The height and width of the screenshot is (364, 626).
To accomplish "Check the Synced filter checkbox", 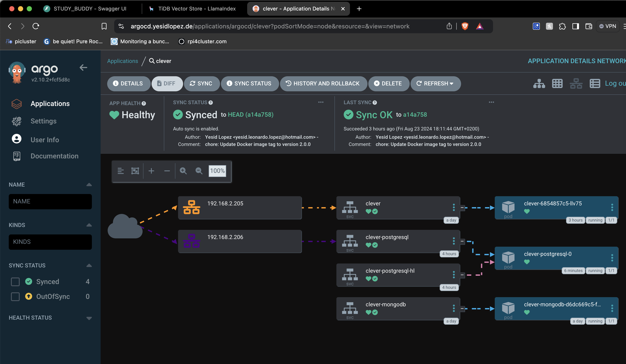I will 15,282.
